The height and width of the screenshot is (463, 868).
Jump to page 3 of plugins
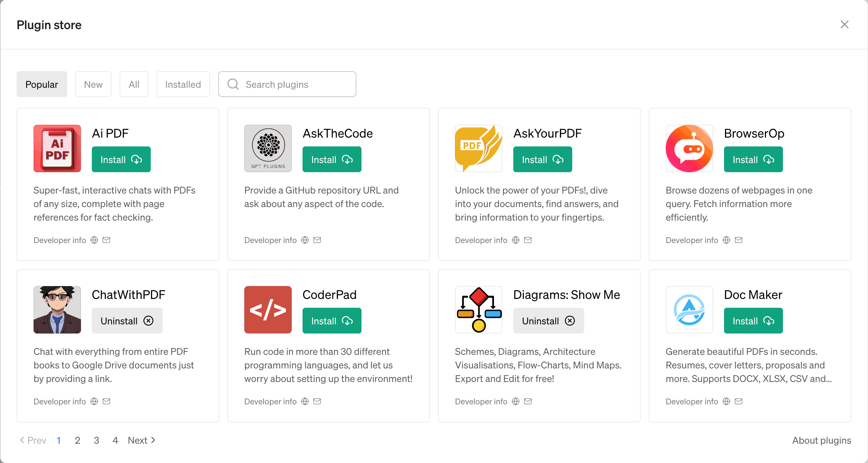coord(97,440)
